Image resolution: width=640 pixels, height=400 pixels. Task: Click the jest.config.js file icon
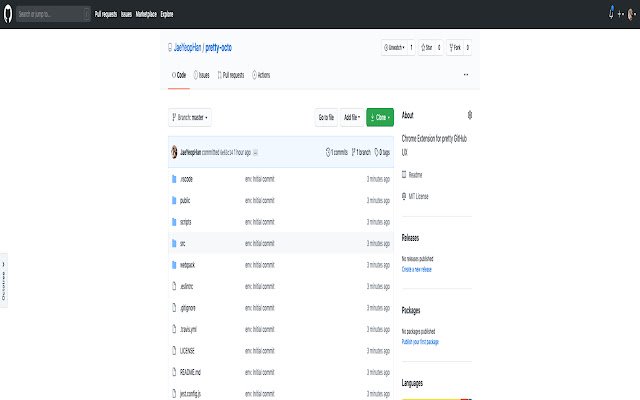pyautogui.click(x=174, y=393)
